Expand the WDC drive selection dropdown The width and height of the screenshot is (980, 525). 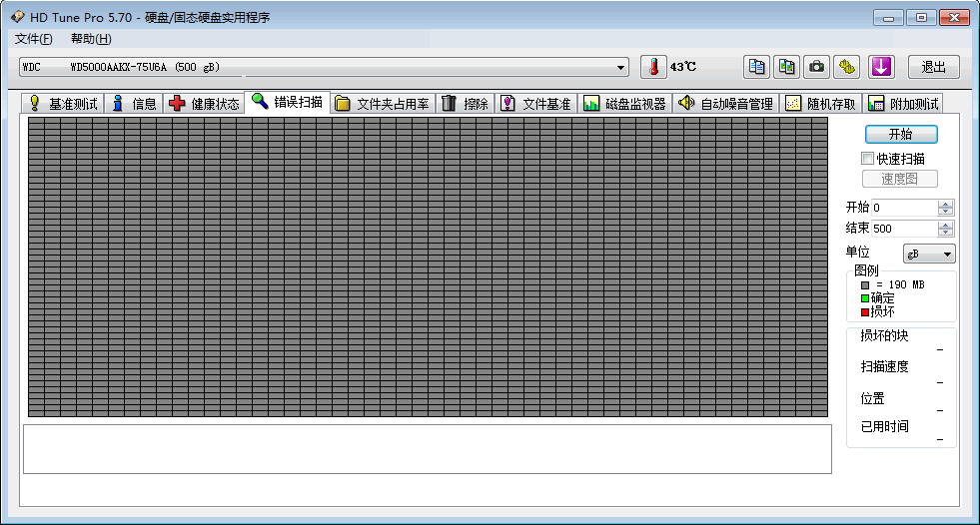tap(620, 67)
